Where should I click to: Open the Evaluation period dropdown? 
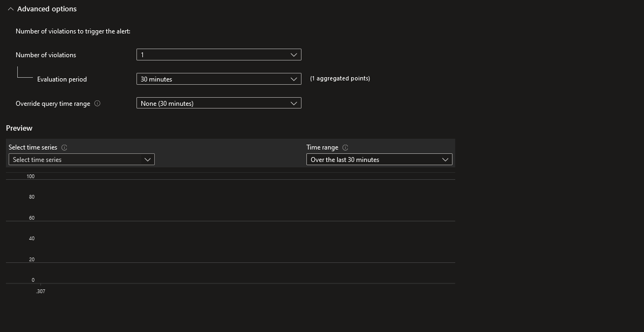(219, 79)
